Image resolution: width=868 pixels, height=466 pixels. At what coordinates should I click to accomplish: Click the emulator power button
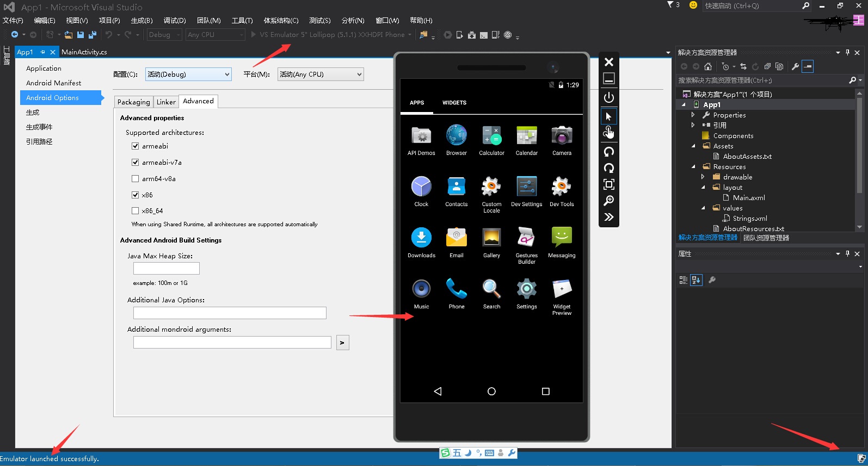[609, 97]
